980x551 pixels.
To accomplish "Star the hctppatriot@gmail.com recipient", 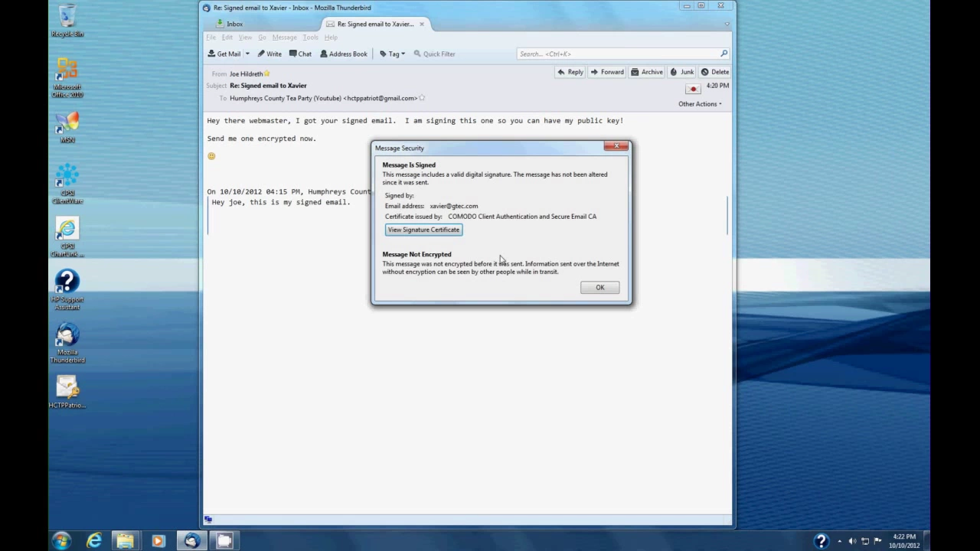I will (x=422, y=98).
